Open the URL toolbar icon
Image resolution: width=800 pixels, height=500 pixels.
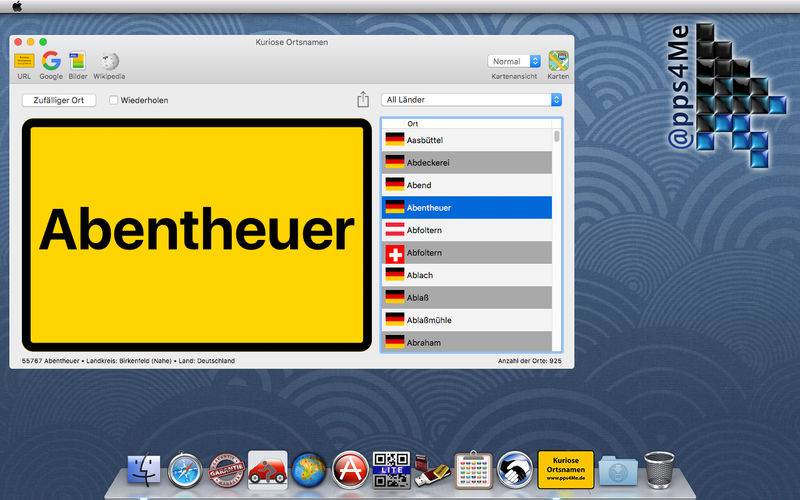tap(24, 61)
